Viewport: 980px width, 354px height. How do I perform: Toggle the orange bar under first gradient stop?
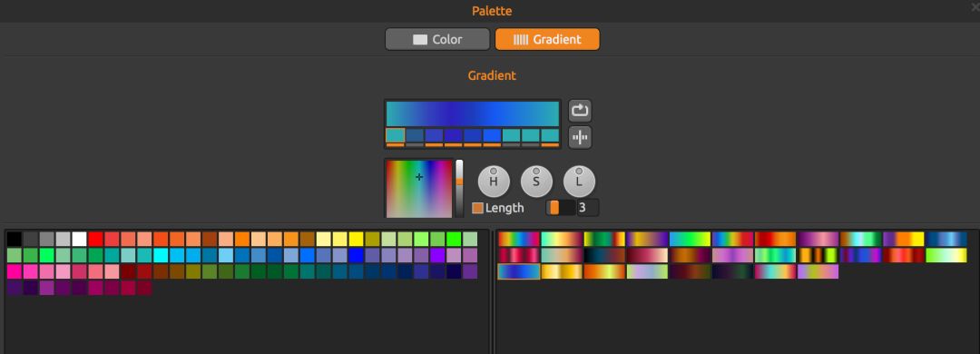click(395, 145)
